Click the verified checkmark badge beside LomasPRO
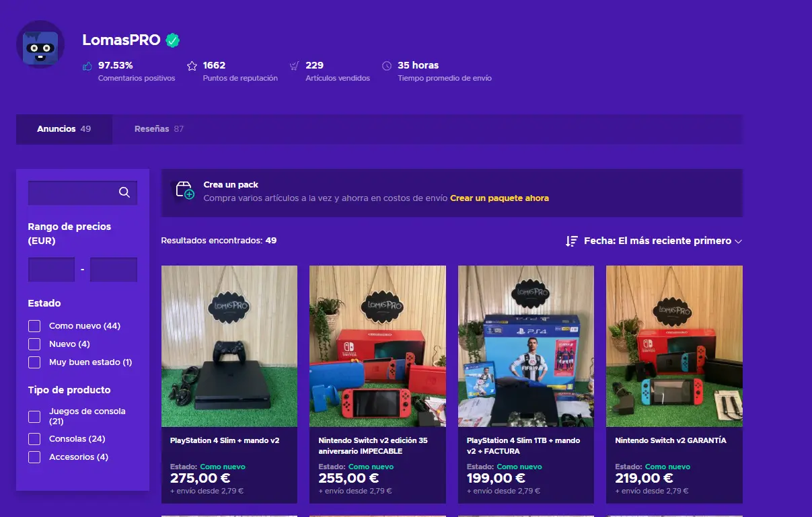 click(x=173, y=40)
